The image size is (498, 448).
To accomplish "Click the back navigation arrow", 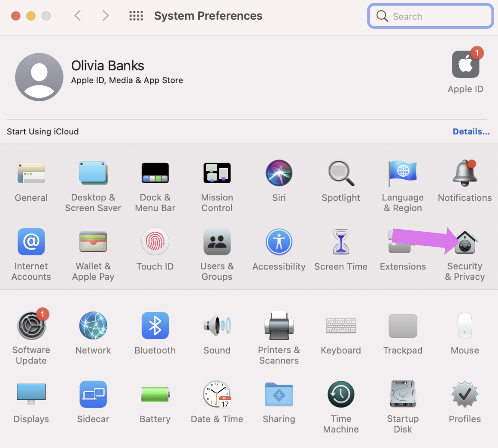I will click(78, 15).
